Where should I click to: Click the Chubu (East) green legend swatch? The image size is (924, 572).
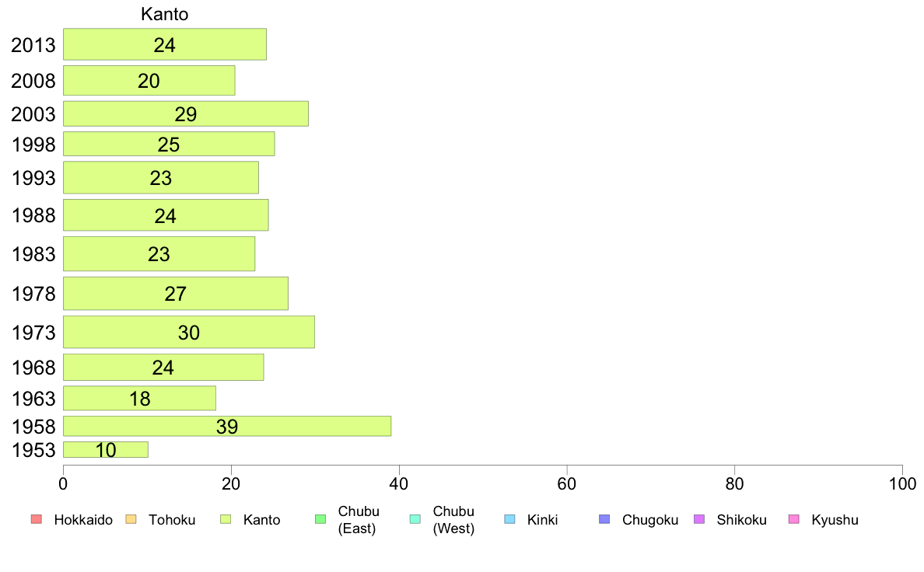(x=320, y=519)
